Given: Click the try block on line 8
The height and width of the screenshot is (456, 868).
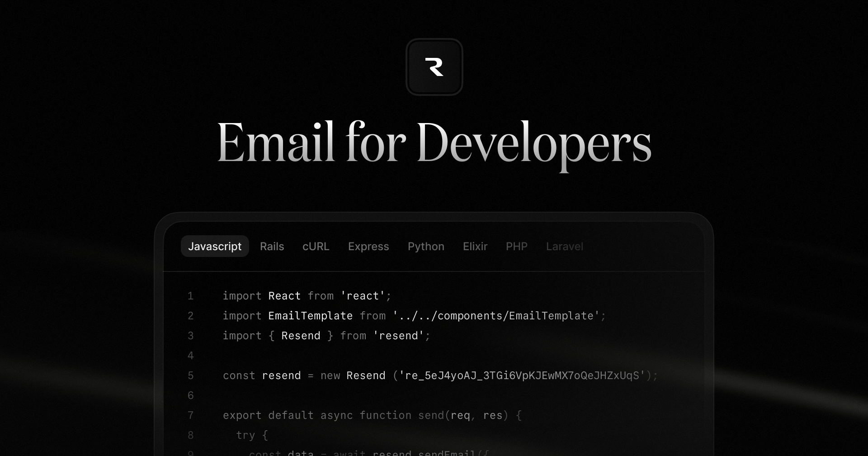Looking at the screenshot, I should click(x=251, y=435).
